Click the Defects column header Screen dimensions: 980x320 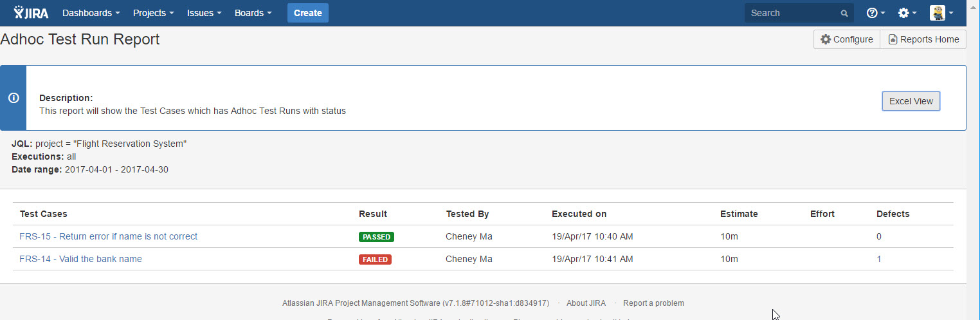pyautogui.click(x=893, y=214)
